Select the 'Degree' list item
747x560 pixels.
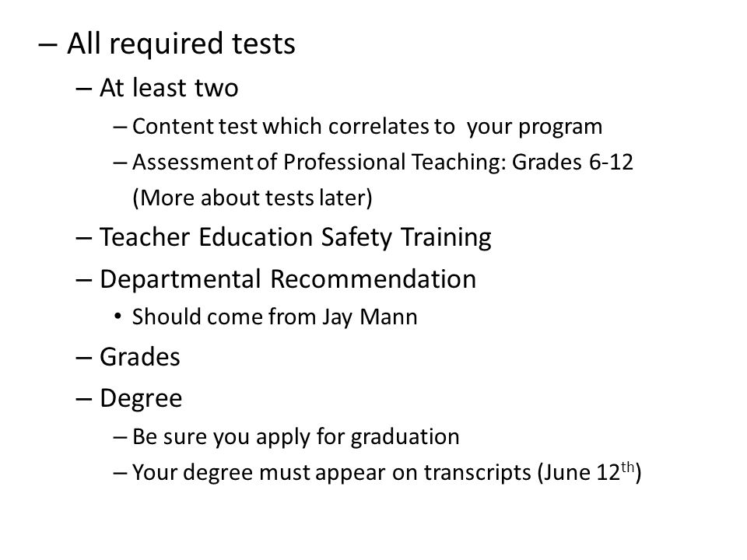pyautogui.click(x=141, y=398)
